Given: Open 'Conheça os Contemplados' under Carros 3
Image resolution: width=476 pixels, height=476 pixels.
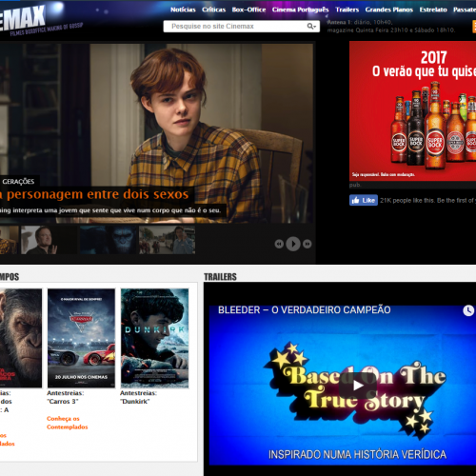Looking at the screenshot, I should click(68, 423).
